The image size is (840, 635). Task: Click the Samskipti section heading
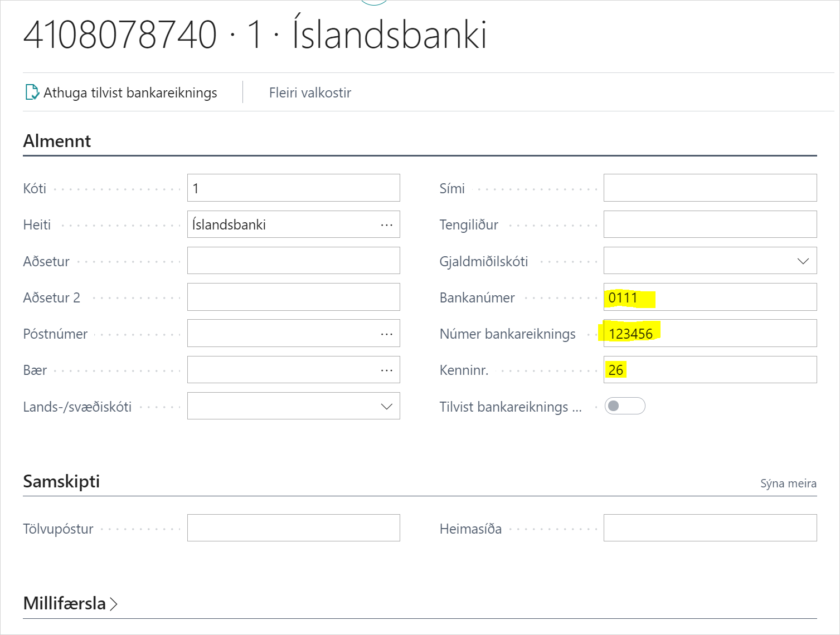pos(61,481)
